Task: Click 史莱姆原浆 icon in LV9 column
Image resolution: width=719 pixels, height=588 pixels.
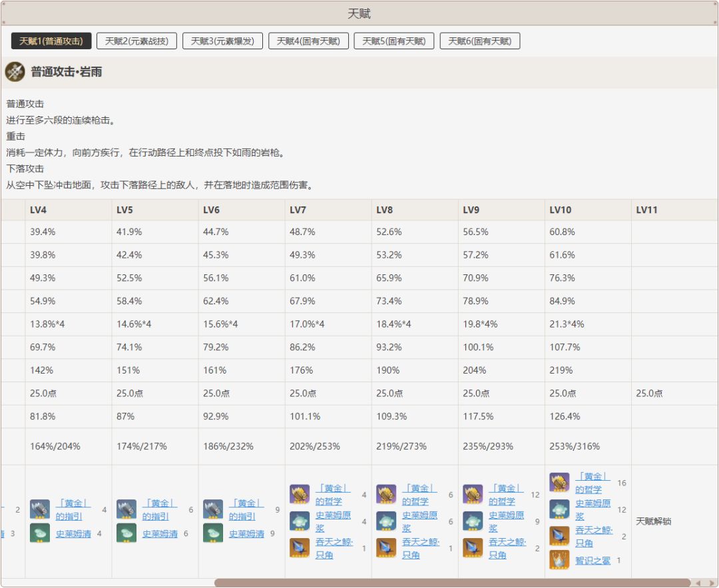Action: (x=473, y=521)
